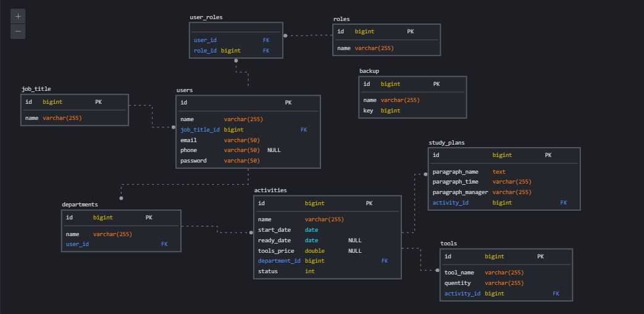The height and width of the screenshot is (314, 644).
Task: Select department_id field in activities table
Action: pyautogui.click(x=327, y=261)
